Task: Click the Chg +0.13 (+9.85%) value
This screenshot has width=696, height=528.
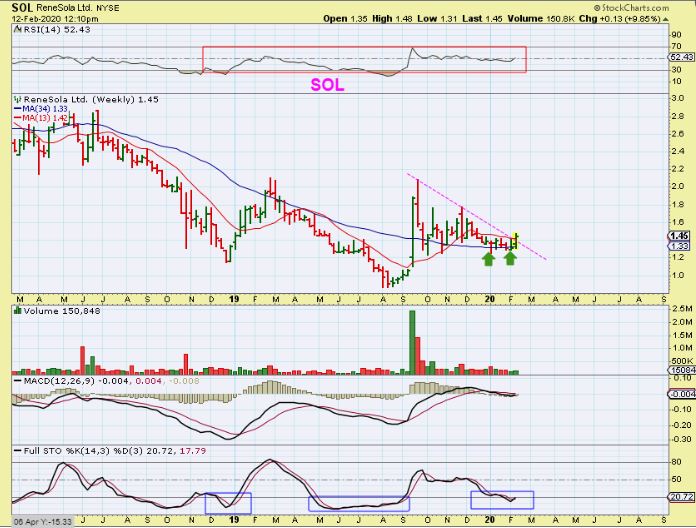Action: pyautogui.click(x=619, y=19)
